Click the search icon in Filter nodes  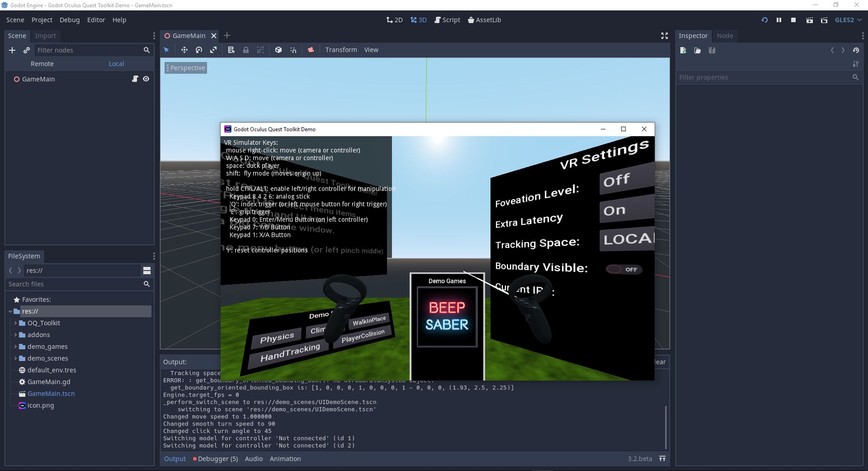[146, 50]
